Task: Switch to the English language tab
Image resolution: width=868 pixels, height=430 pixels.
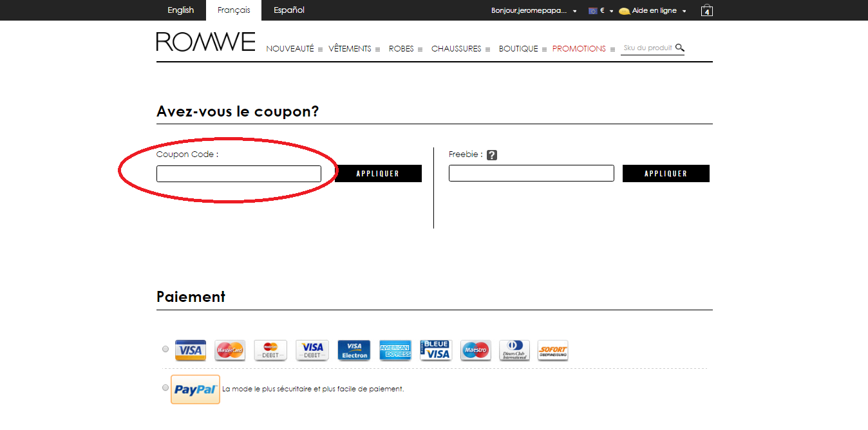Action: coord(181,10)
